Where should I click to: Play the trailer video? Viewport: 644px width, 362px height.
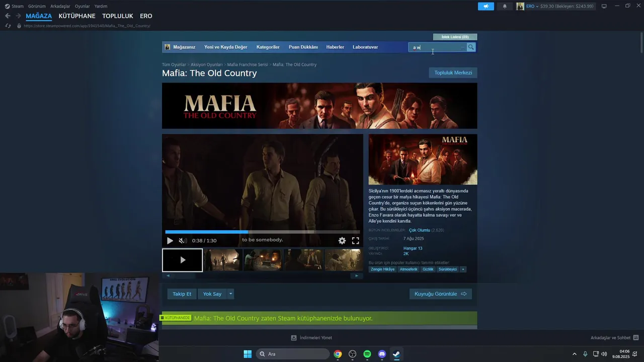pyautogui.click(x=170, y=241)
